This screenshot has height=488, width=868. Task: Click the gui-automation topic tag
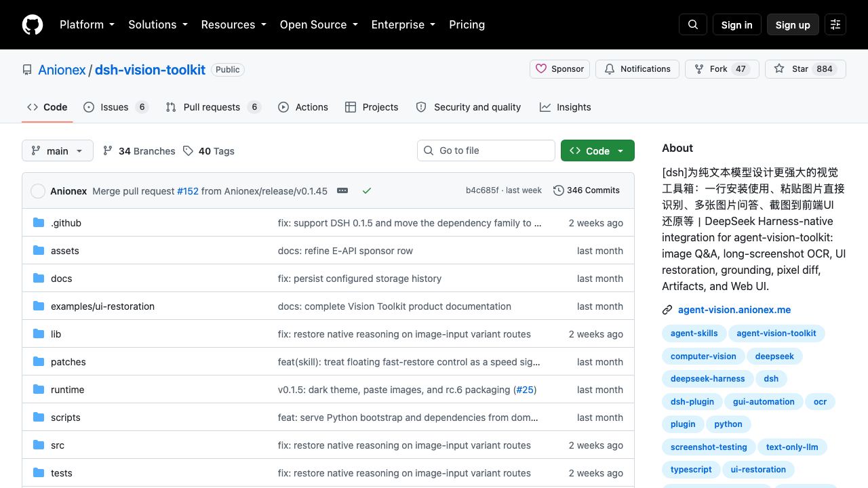[764, 401]
